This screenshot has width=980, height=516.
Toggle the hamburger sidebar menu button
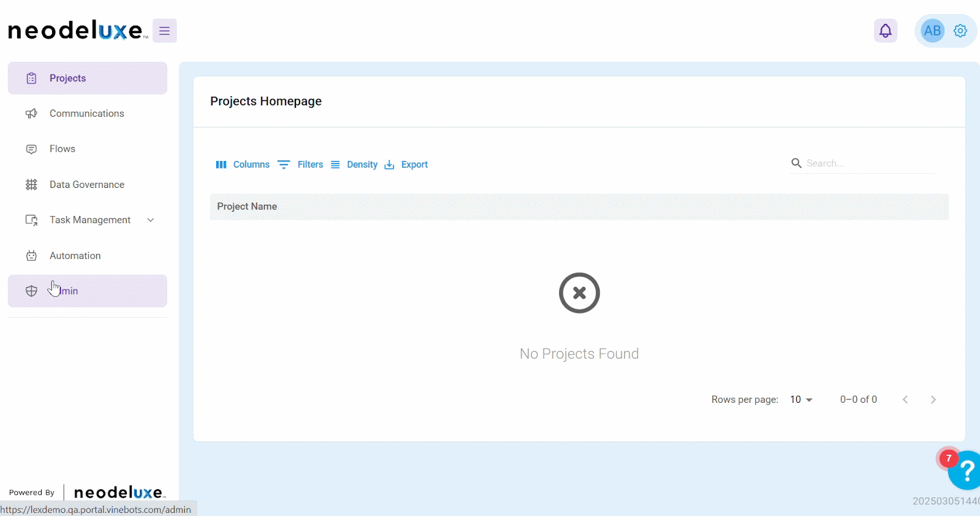tap(165, 31)
